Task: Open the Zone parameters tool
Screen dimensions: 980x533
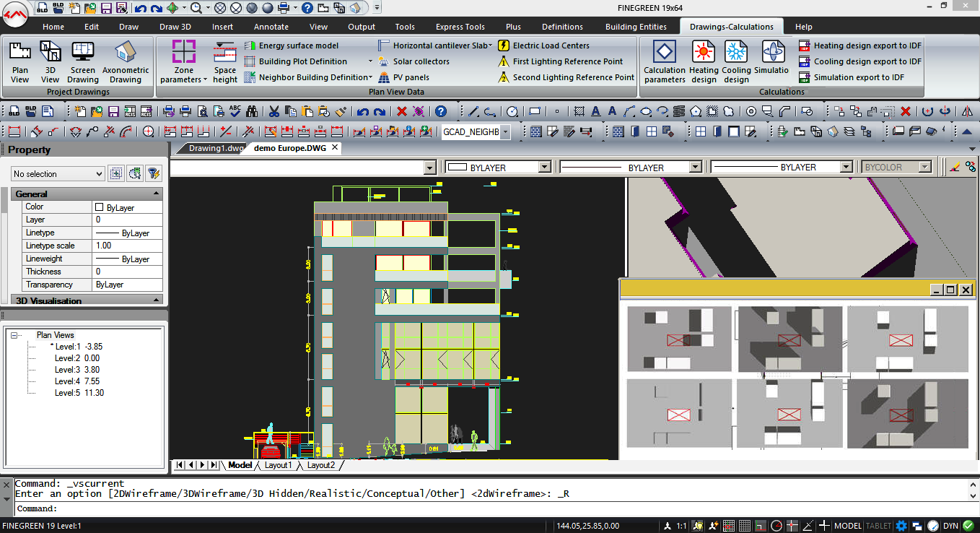Action: 183,61
